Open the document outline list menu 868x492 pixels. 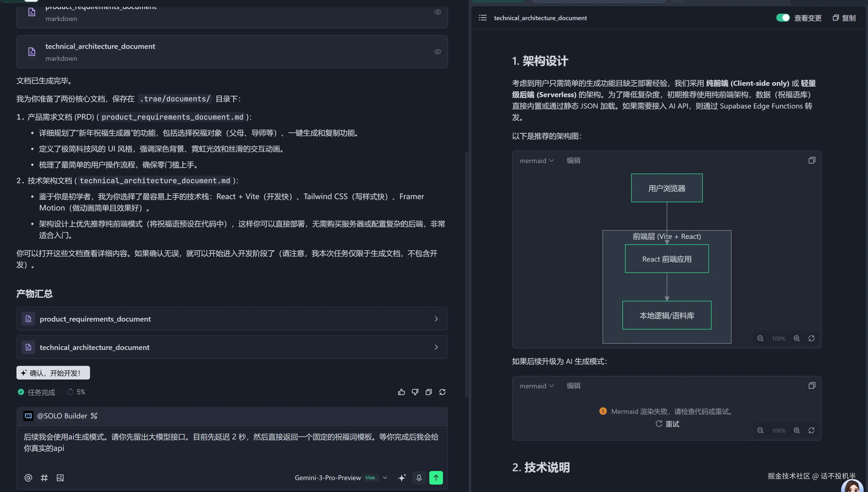[x=483, y=18]
